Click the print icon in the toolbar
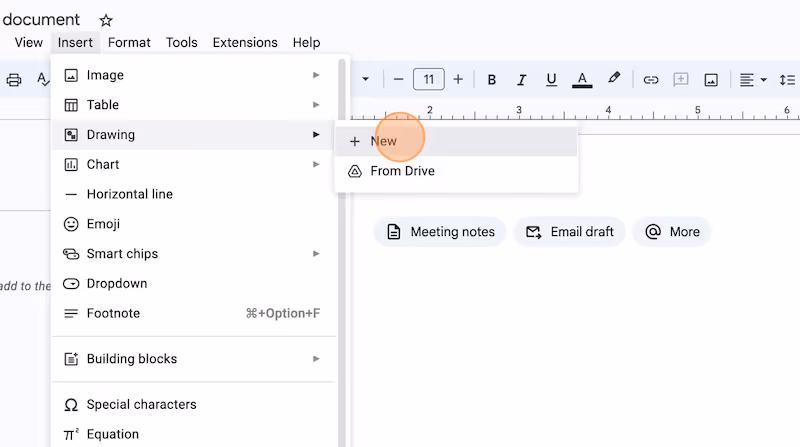This screenshot has height=447, width=800. tap(14, 80)
